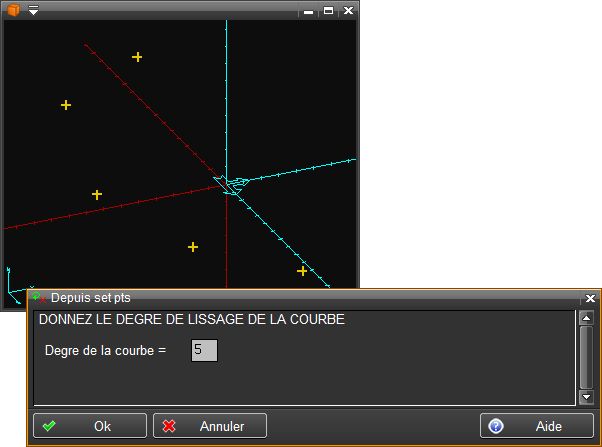Select the yellow point nearest the left edge
Image resolution: width=602 pixels, height=447 pixels.
[x=66, y=105]
